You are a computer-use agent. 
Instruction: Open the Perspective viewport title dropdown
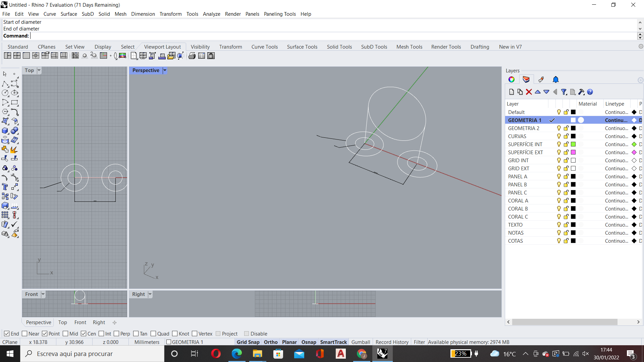165,70
